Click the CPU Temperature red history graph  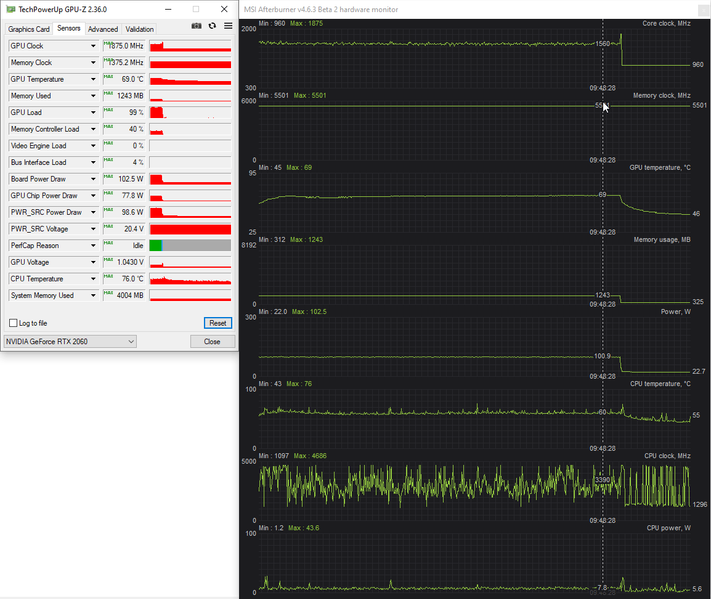[190, 279]
